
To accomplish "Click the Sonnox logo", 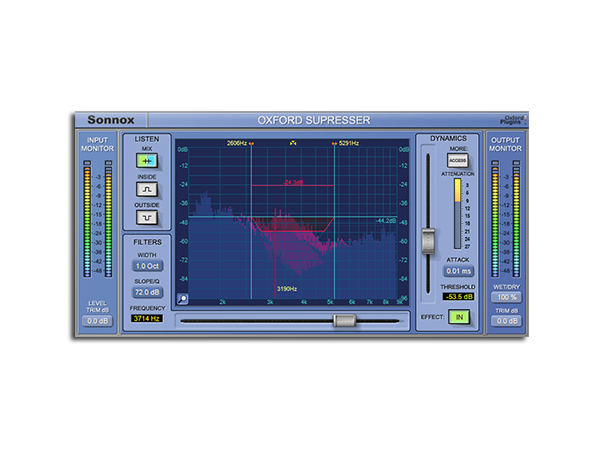I will [111, 120].
